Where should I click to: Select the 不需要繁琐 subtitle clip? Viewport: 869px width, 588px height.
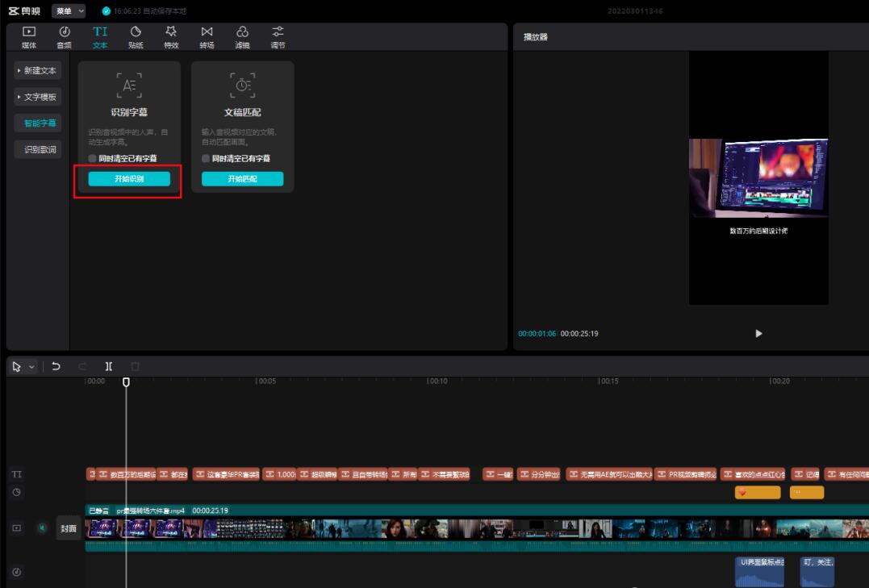[x=444, y=474]
